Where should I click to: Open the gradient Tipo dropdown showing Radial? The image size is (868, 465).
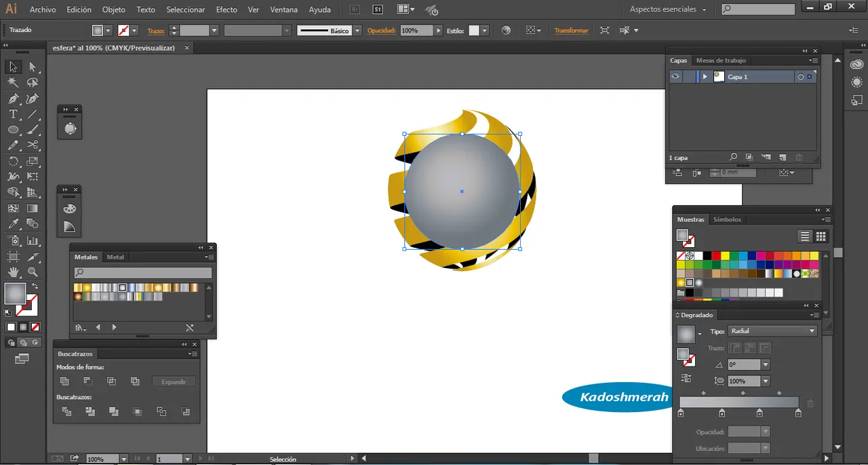pos(772,331)
